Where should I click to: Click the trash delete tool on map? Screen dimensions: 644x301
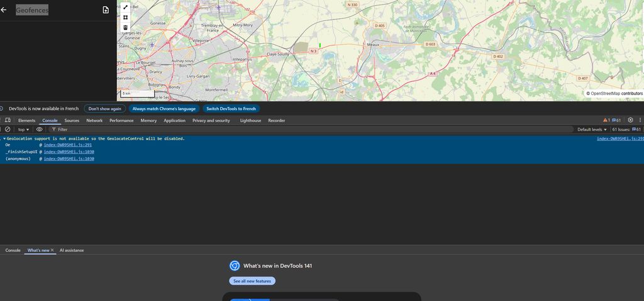click(125, 28)
